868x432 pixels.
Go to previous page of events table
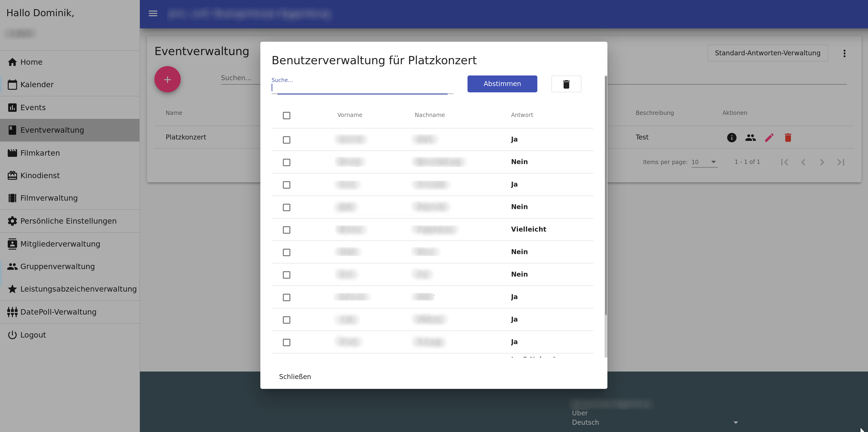[803, 162]
